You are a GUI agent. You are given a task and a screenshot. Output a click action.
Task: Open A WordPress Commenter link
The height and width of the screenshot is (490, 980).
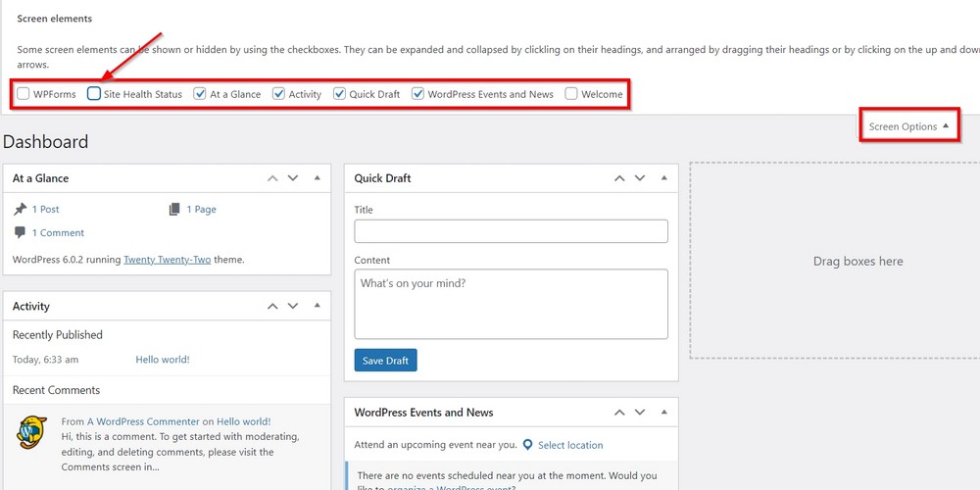pos(143,421)
